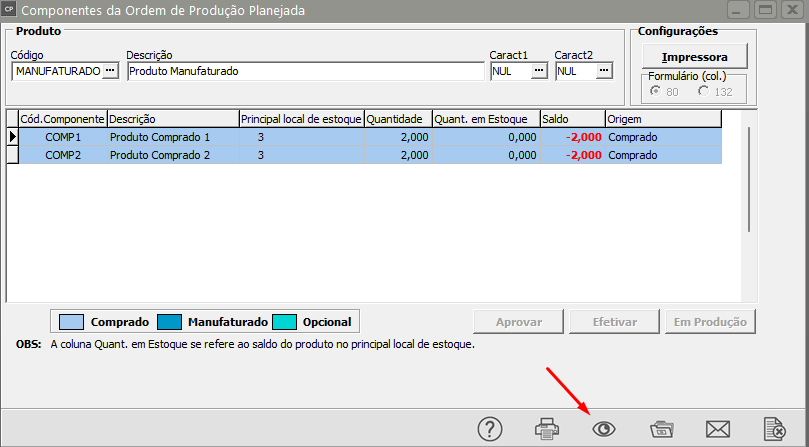Save report to file using folder icon

click(x=661, y=429)
